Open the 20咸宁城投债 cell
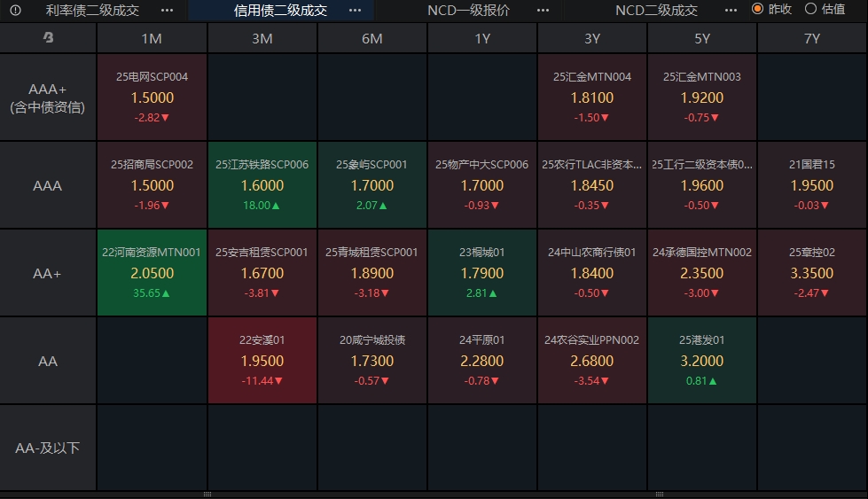 pos(372,360)
